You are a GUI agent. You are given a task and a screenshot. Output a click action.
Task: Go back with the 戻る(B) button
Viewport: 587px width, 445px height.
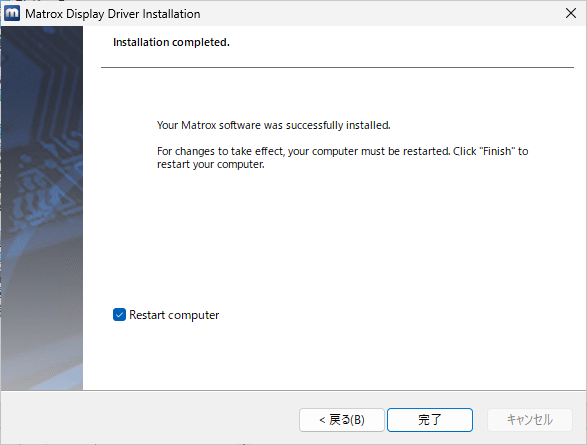[x=342, y=420]
